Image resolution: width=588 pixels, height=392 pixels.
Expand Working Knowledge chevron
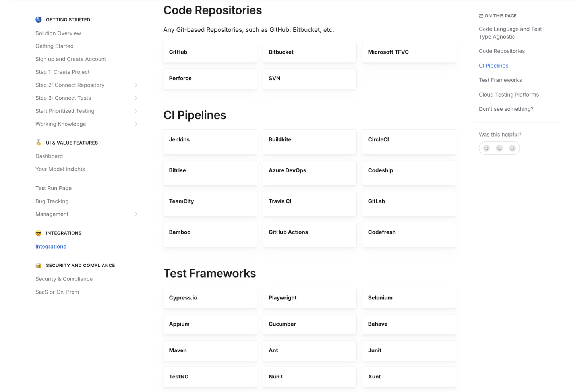(136, 124)
